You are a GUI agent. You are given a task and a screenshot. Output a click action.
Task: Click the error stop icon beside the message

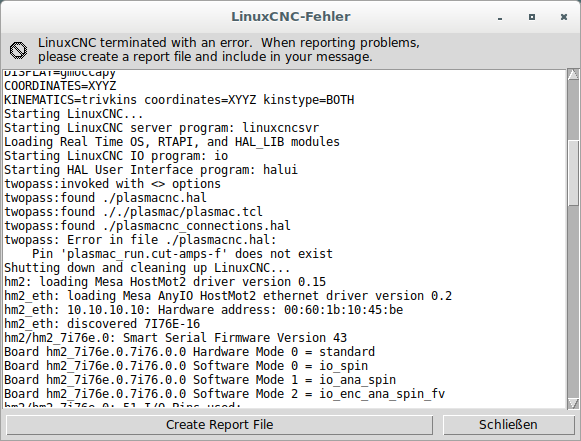18,50
